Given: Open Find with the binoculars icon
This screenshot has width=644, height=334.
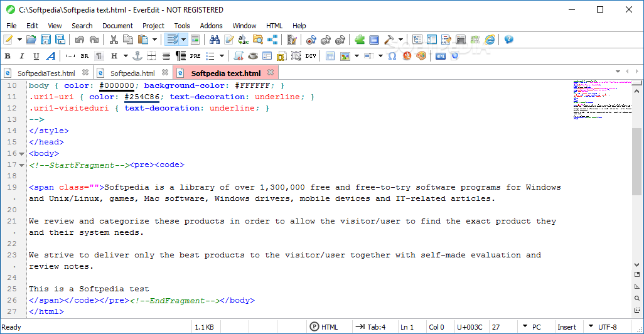Looking at the screenshot, I should point(215,40).
